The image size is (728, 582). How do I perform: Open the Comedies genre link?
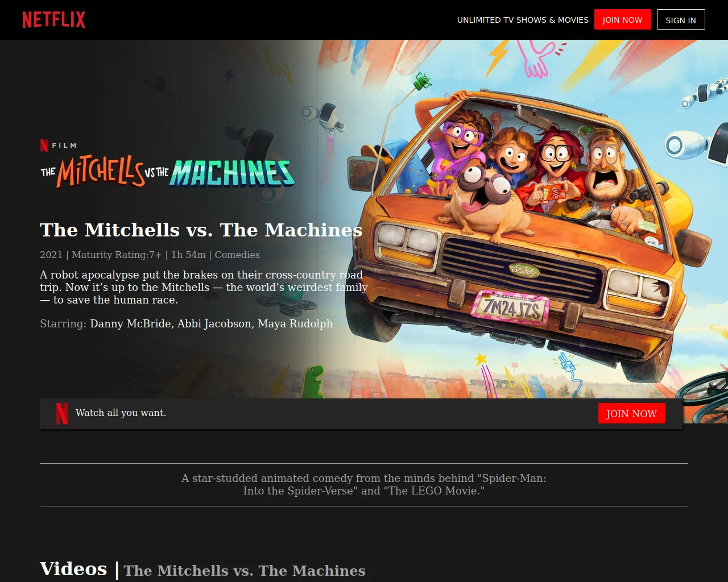tap(237, 255)
